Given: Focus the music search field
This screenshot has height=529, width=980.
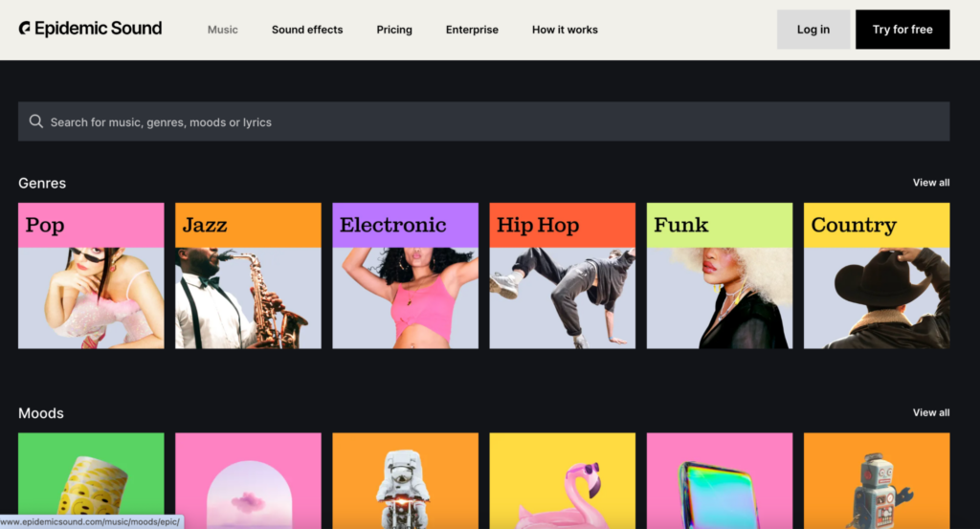Looking at the screenshot, I should [x=483, y=121].
